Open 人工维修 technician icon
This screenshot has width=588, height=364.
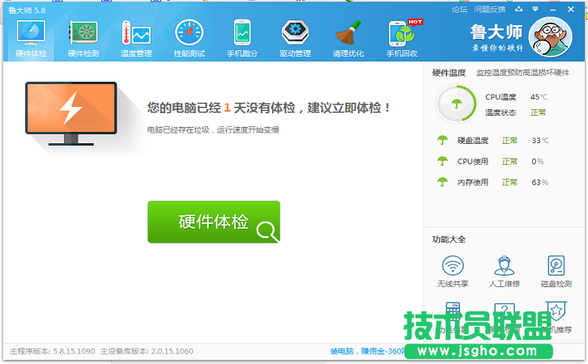(x=505, y=265)
